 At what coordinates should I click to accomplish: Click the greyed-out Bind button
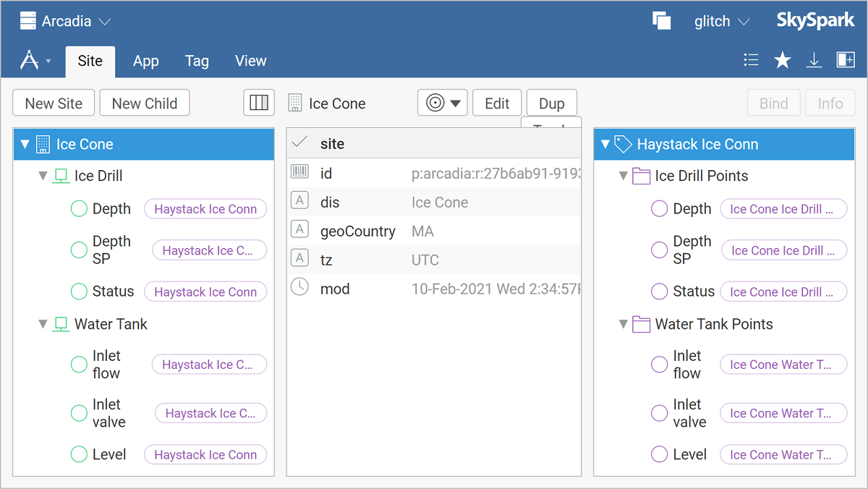pos(773,103)
